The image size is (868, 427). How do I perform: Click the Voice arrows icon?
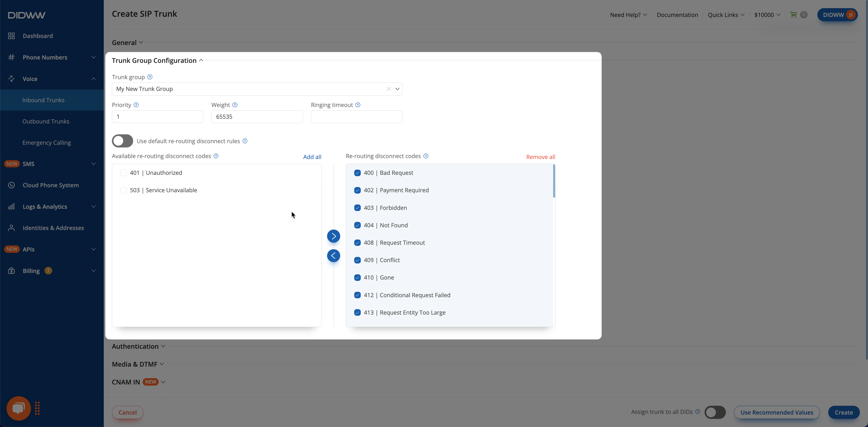tap(12, 78)
